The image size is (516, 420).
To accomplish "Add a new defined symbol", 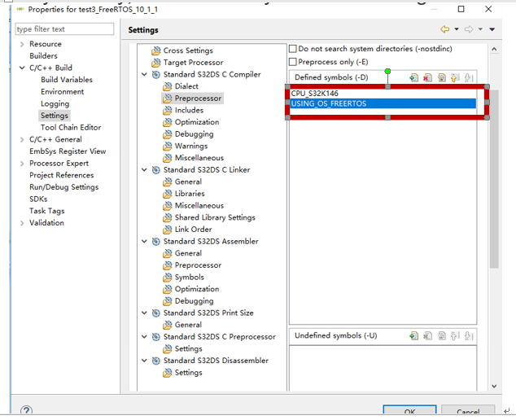I will point(414,77).
